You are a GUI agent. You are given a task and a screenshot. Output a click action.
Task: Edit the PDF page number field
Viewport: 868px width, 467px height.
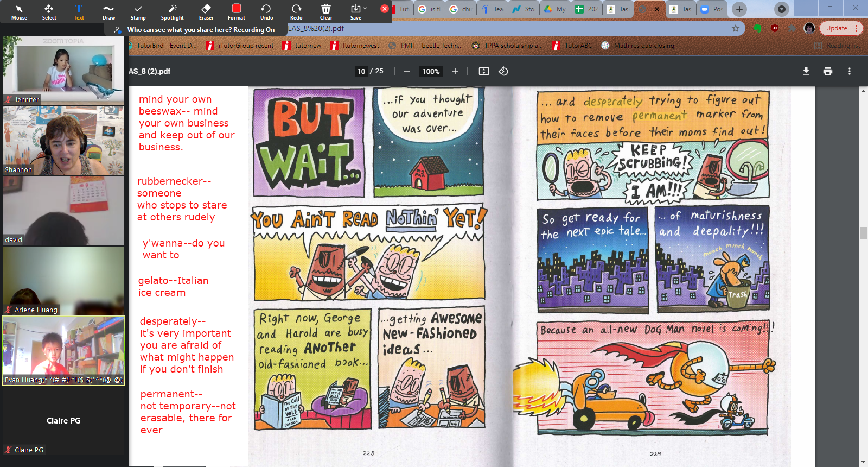point(361,71)
